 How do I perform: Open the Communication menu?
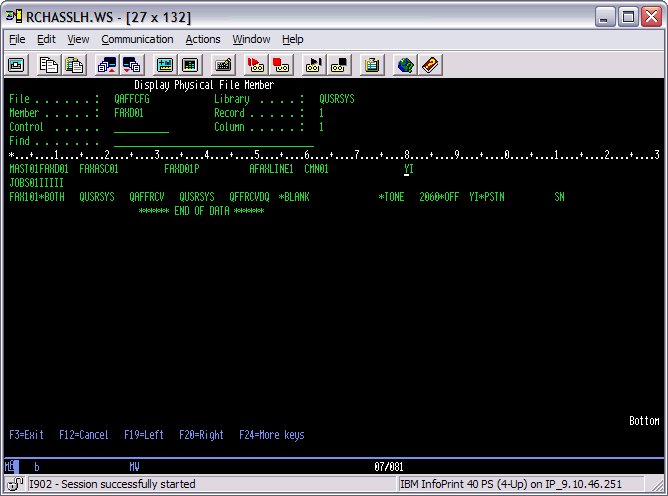click(137, 39)
